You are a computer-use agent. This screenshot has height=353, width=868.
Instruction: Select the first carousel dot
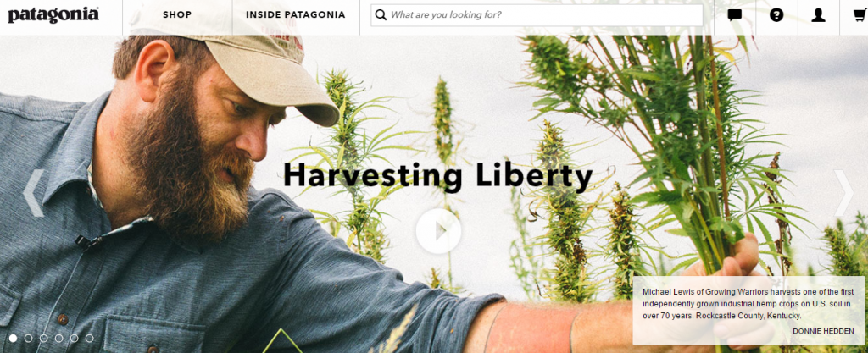click(14, 338)
